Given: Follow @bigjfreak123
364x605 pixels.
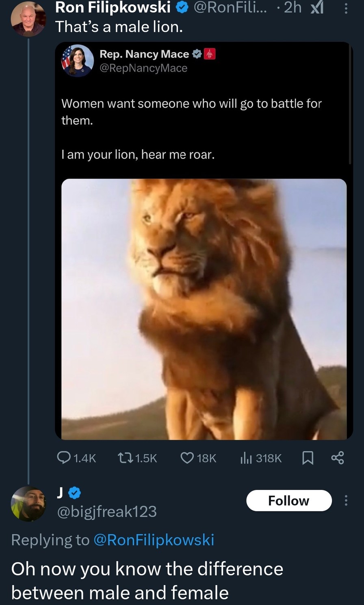Looking at the screenshot, I should pyautogui.click(x=289, y=501).
